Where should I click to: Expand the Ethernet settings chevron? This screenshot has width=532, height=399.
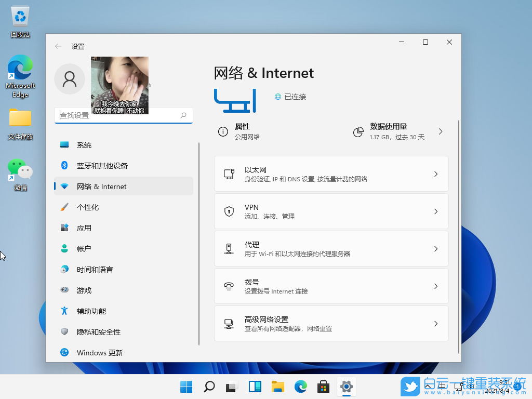click(436, 174)
